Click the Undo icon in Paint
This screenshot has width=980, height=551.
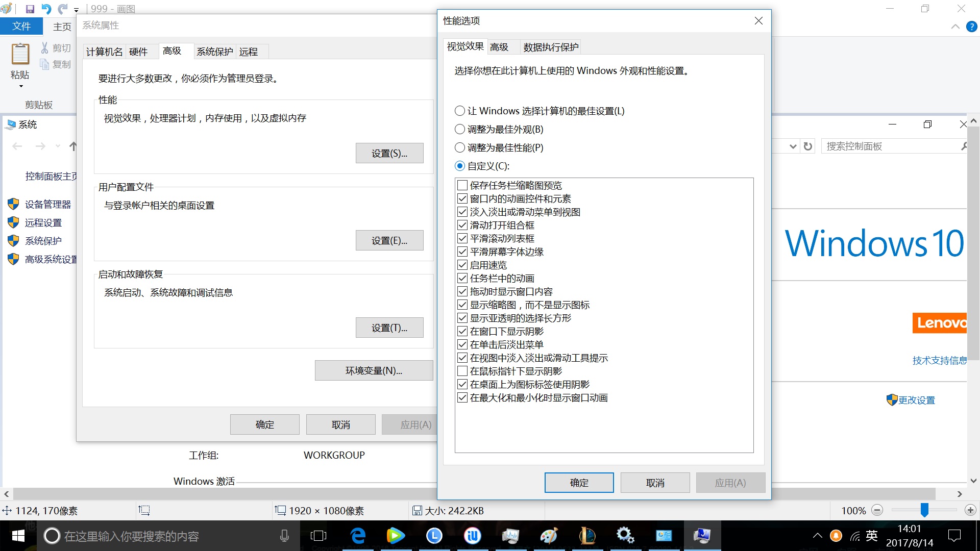tap(46, 8)
